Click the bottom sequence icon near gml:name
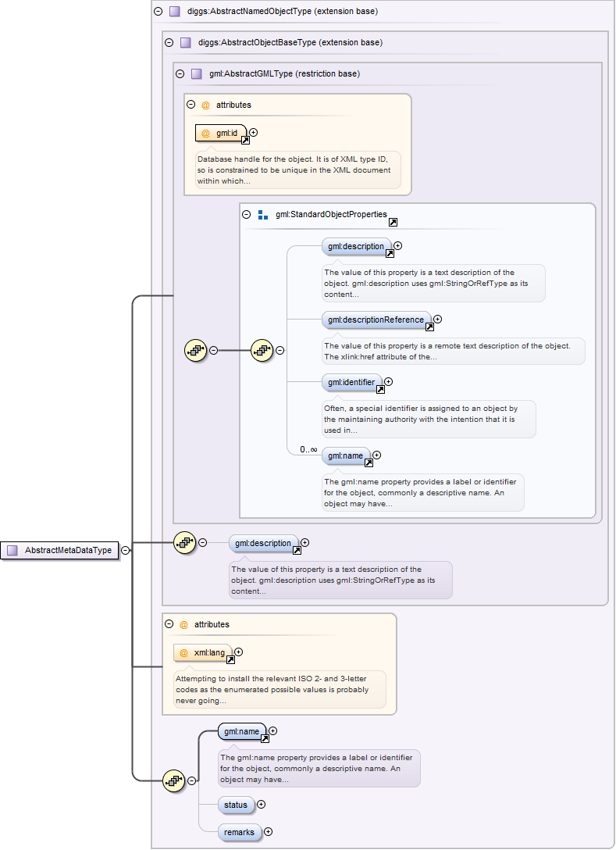Screen dimensions: 616x850 (173, 780)
